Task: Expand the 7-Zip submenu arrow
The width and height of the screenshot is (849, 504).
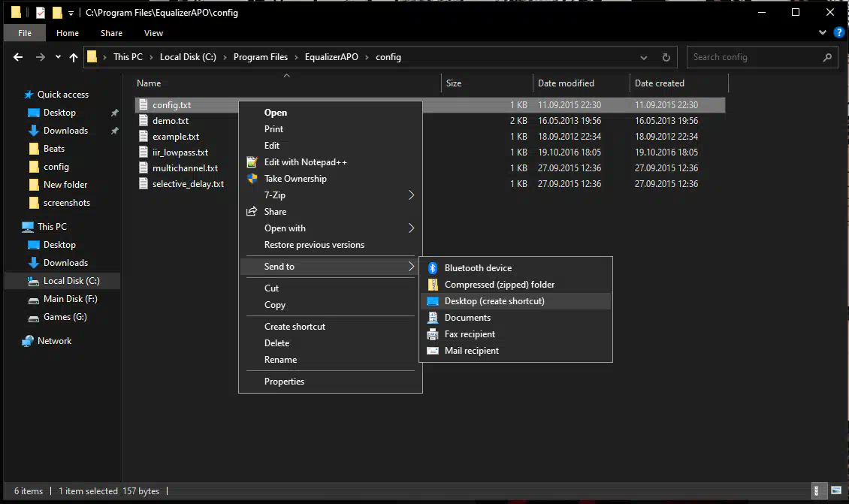Action: (411, 195)
